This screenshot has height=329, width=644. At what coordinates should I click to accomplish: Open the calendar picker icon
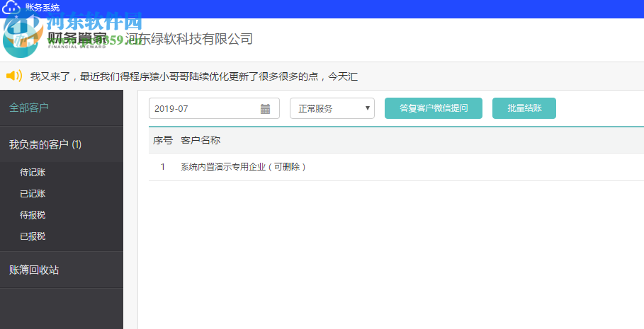pos(265,109)
